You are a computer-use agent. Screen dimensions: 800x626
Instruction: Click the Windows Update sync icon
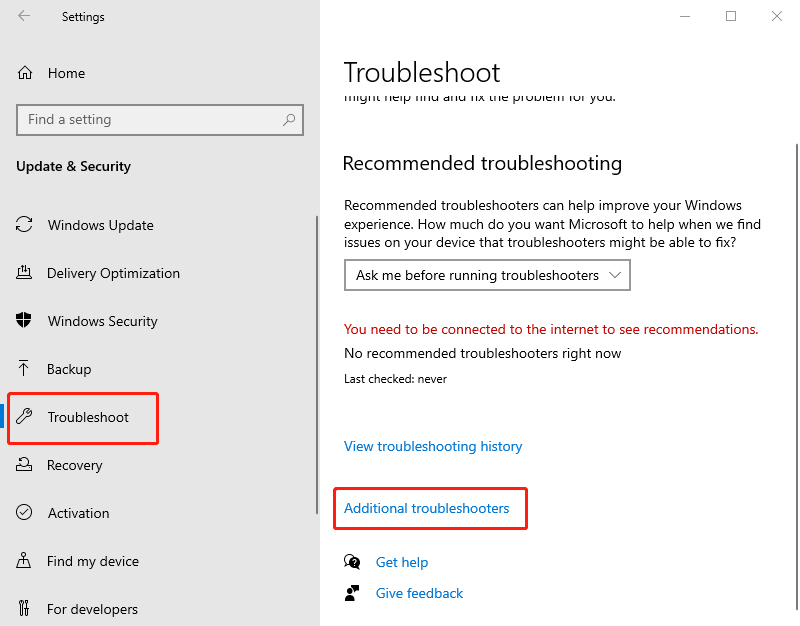pyautogui.click(x=26, y=225)
